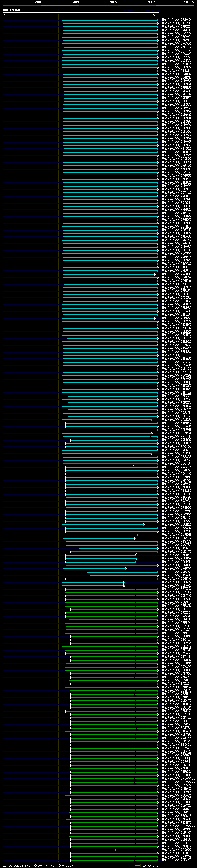
Task: Click the yellow gap marker in Q56TU4 row
Action: coord(133,465)
